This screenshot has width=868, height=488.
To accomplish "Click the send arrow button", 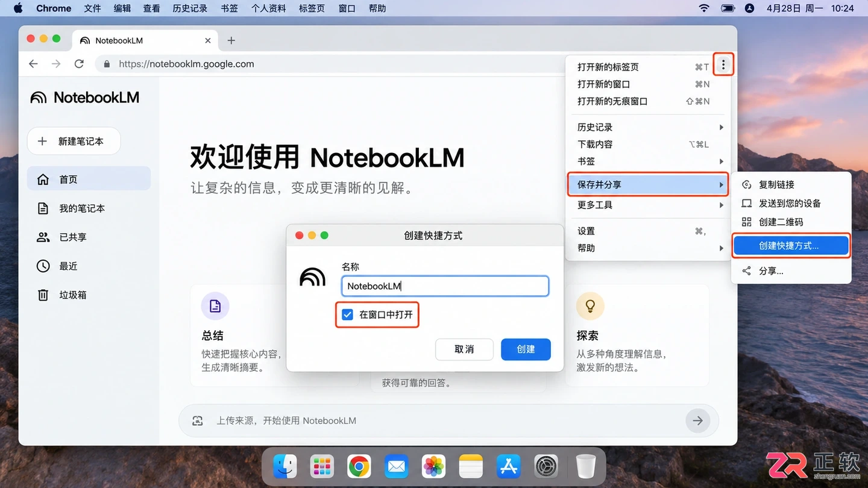I will tap(697, 421).
